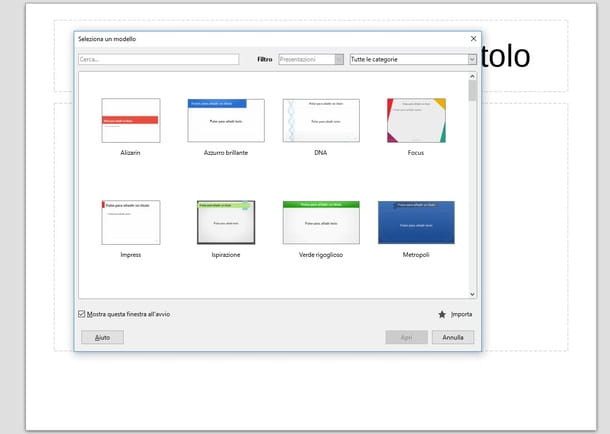Click in the Cerca search field
Image resolution: width=610 pixels, height=434 pixels.
158,60
